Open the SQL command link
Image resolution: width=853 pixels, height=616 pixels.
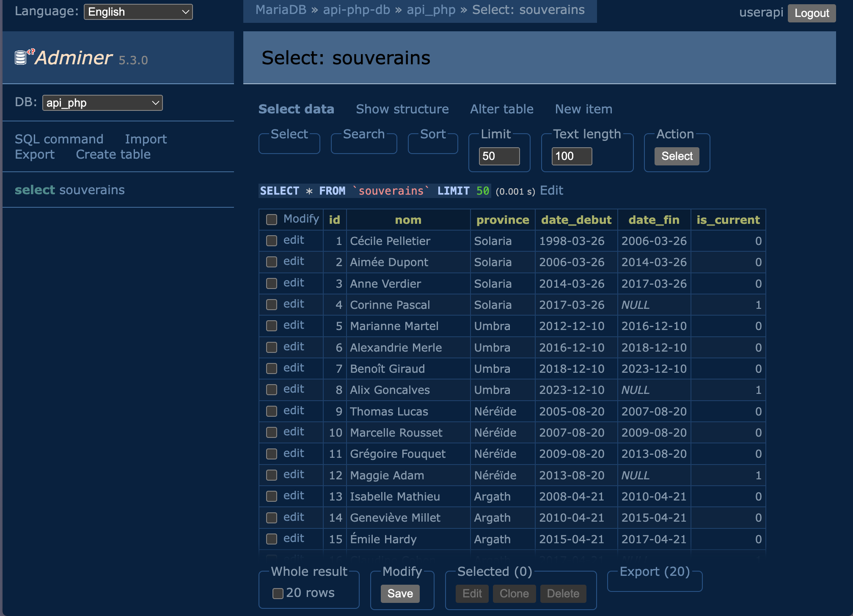pos(59,139)
